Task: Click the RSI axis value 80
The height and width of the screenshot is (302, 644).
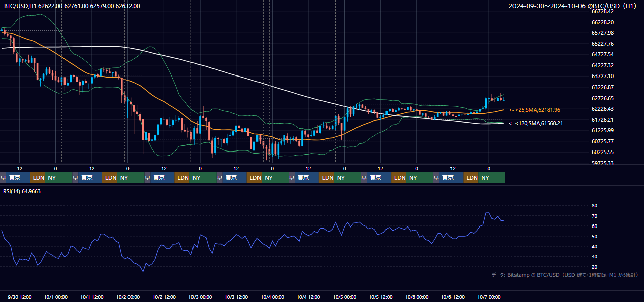Action: pos(594,206)
